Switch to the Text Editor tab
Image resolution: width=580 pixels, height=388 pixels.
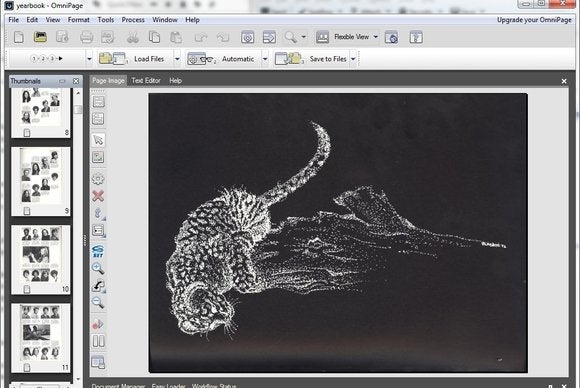[146, 81]
